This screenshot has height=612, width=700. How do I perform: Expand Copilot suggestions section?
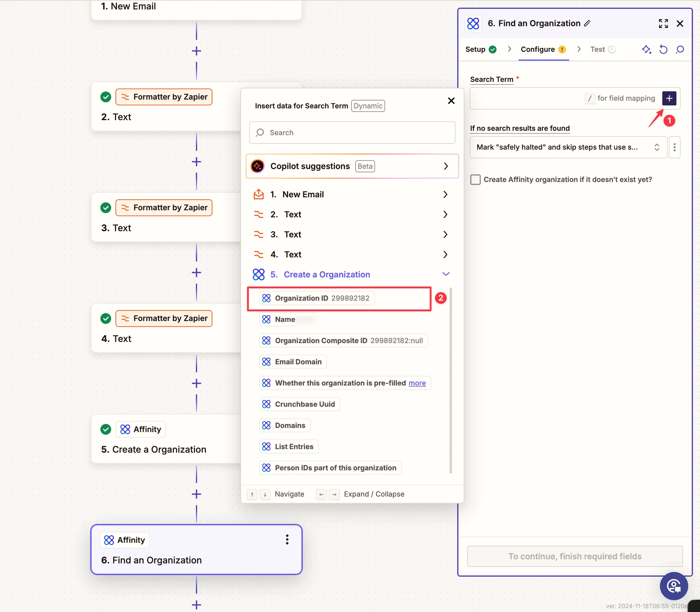click(352, 166)
